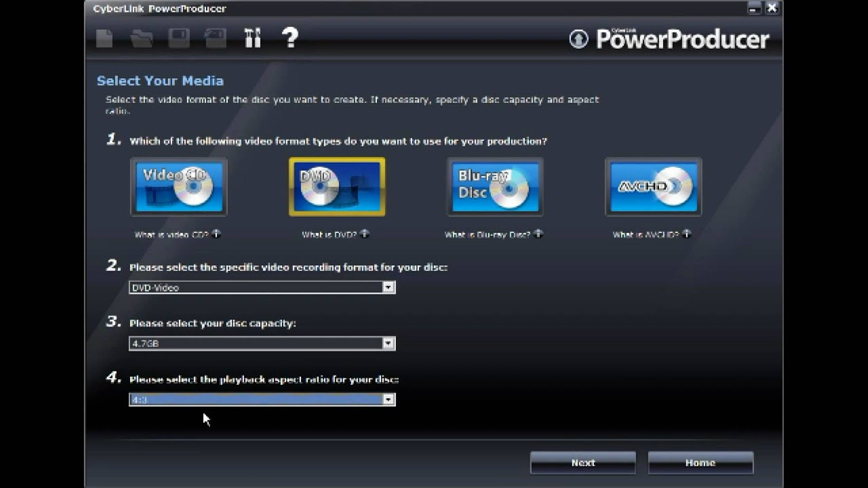Open the What is video CD? link
This screenshot has height=488, width=868.
(x=172, y=235)
